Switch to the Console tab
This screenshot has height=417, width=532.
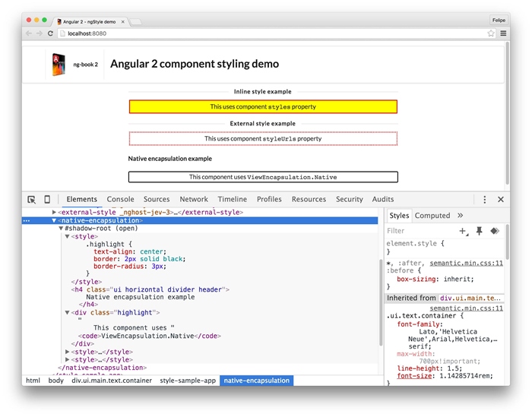[120, 200]
